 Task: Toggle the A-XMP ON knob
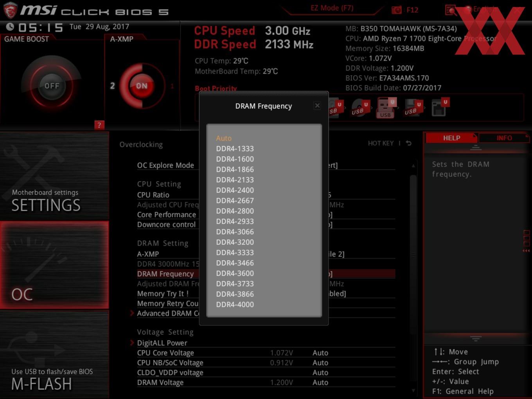pos(142,86)
